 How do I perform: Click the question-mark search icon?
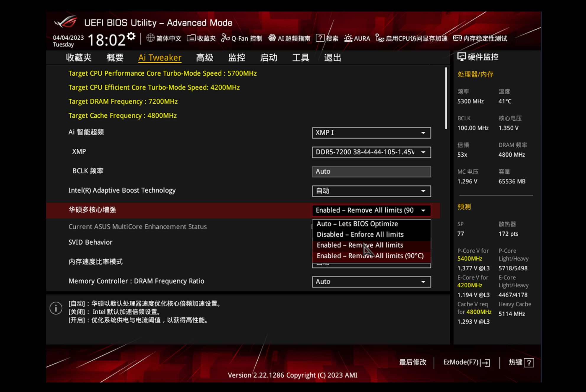click(x=320, y=38)
